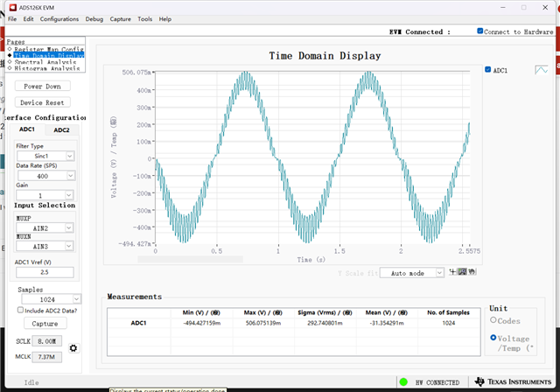Click the gear settings icon beside SCLK

coord(73,348)
